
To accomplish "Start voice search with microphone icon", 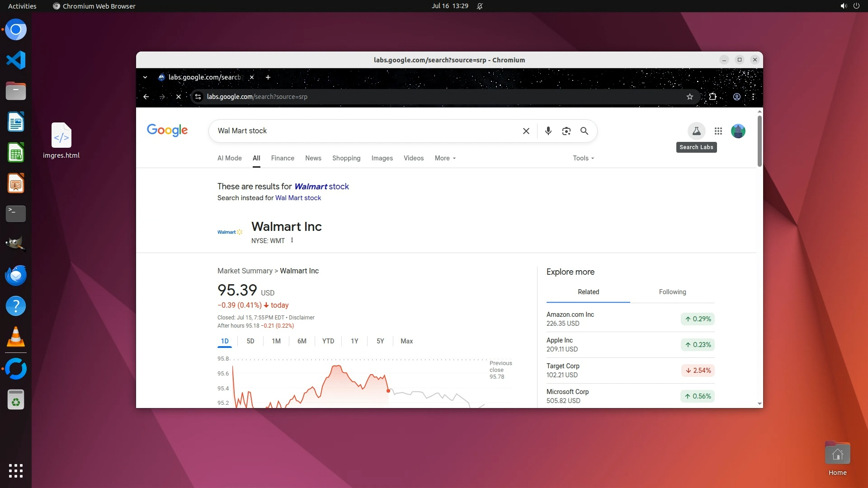I will click(x=548, y=131).
